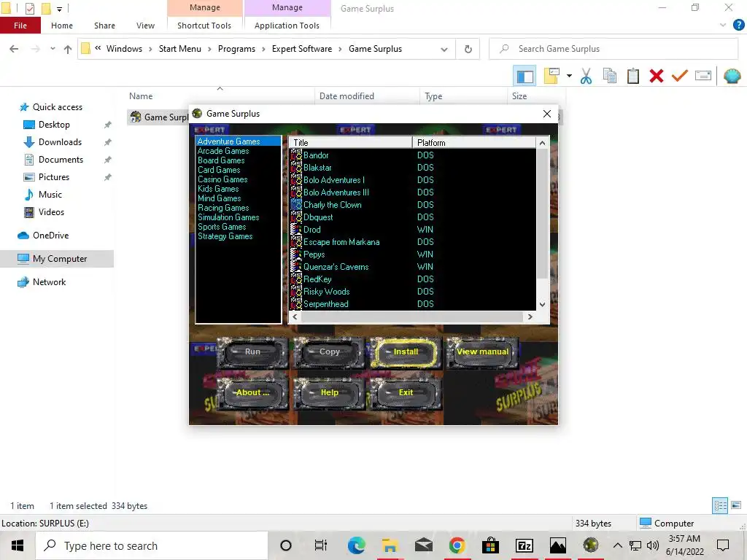The image size is (747, 560).
Task: Select Serpenthead game row
Action: (412, 304)
